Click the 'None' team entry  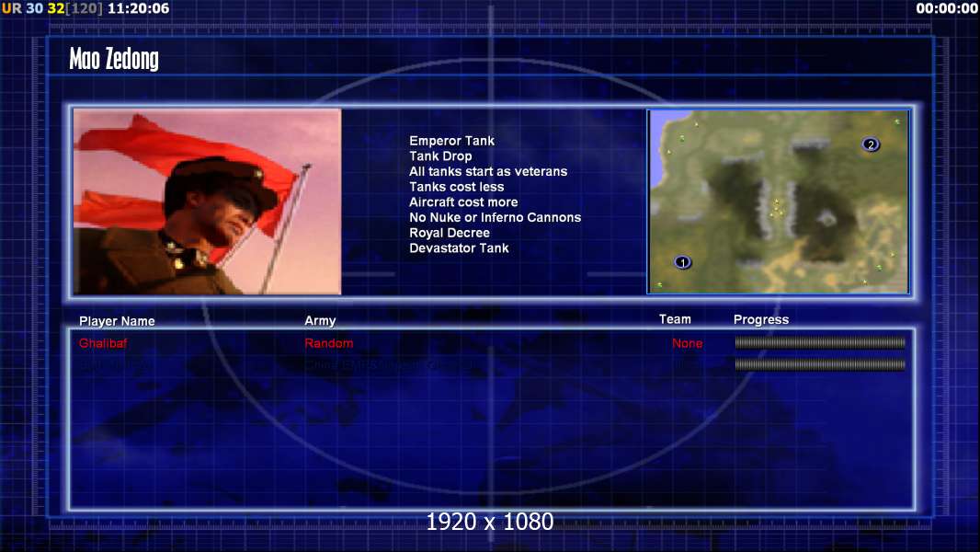pyautogui.click(x=687, y=343)
